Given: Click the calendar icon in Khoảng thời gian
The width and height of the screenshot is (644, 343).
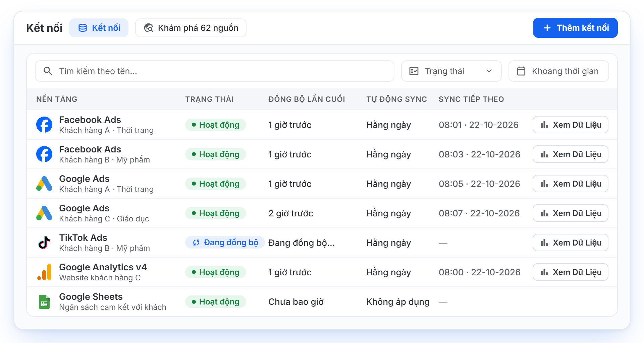Looking at the screenshot, I should [521, 71].
